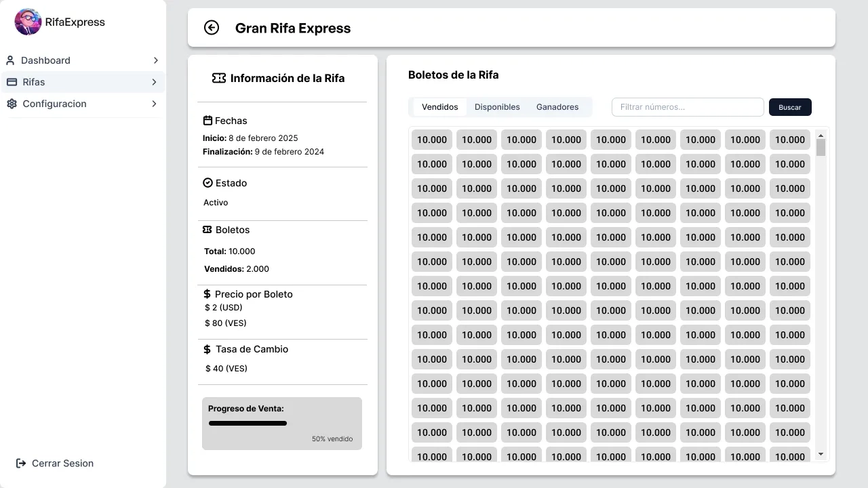Click the back arrow beside Gran Rifa Express
The image size is (868, 488).
(x=212, y=28)
